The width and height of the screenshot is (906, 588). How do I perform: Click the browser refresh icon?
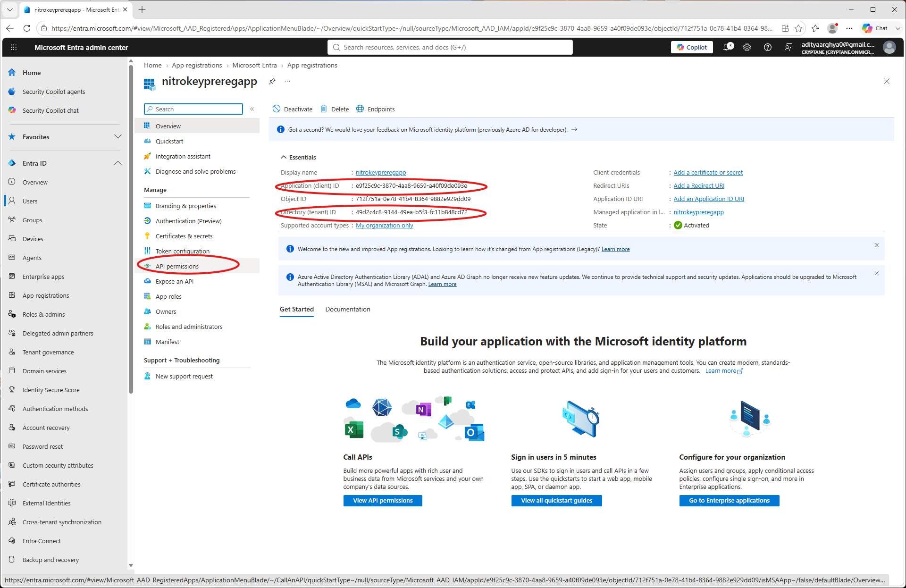27,28
